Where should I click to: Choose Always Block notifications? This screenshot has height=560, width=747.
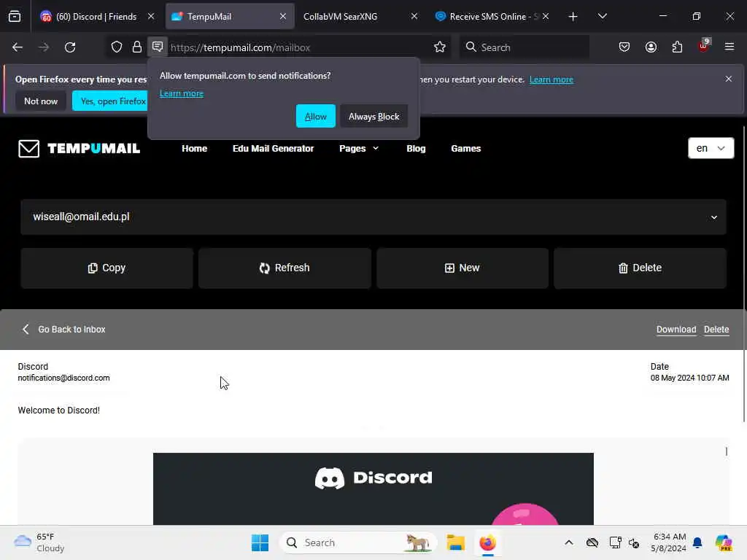point(374,116)
